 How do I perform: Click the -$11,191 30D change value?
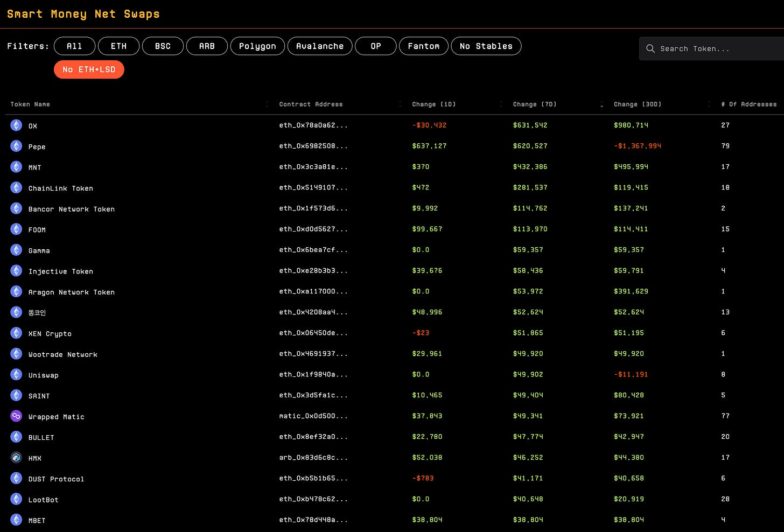(631, 375)
